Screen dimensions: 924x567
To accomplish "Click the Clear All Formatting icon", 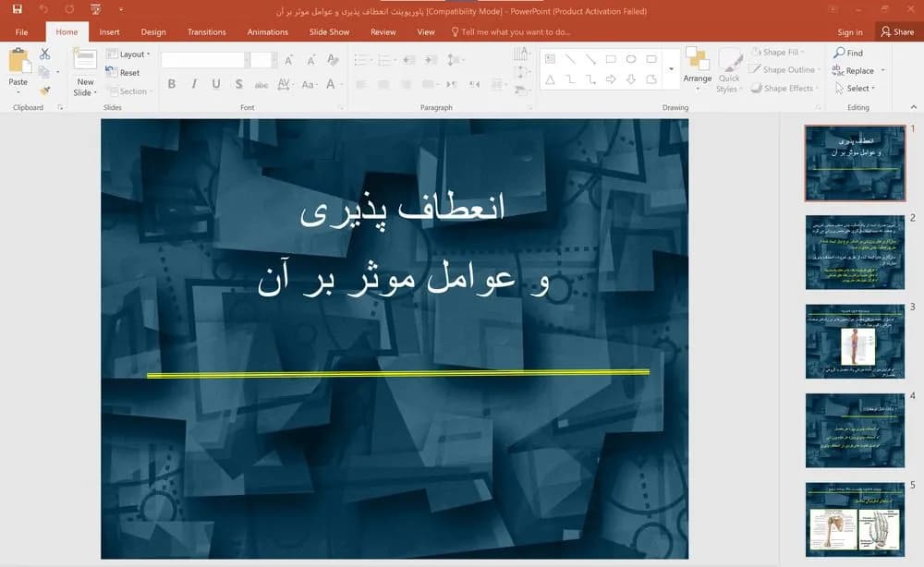I will pyautogui.click(x=333, y=60).
